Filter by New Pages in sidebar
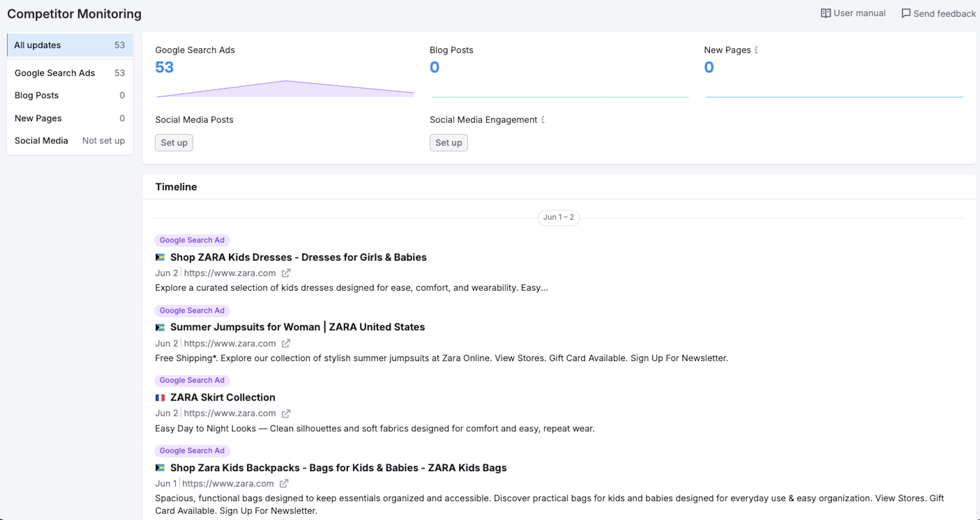Screen dimensions: 980x520 70,118
